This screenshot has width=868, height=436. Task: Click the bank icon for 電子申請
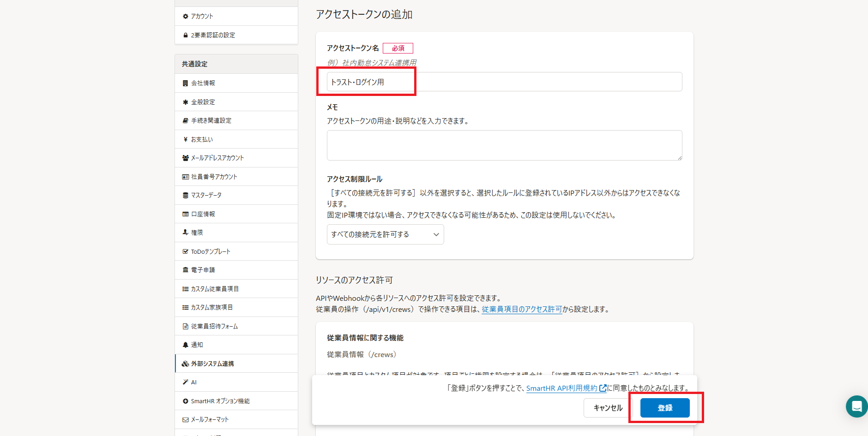coord(186,270)
